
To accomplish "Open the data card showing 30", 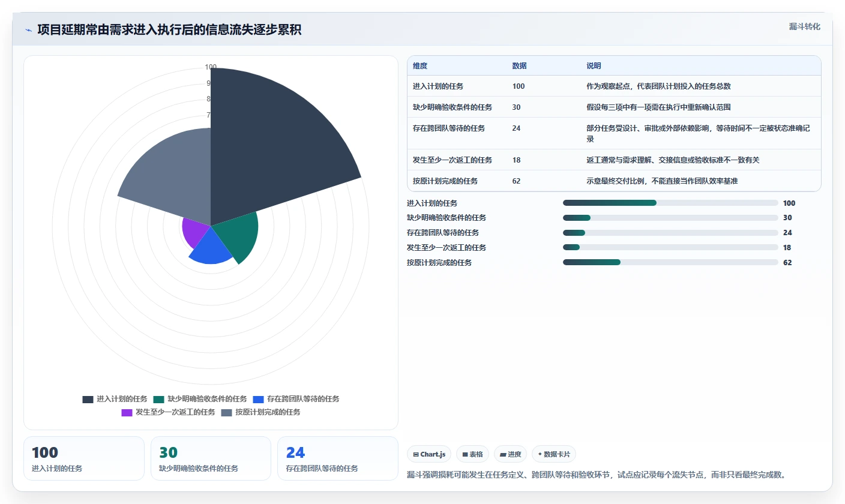I will (x=211, y=458).
